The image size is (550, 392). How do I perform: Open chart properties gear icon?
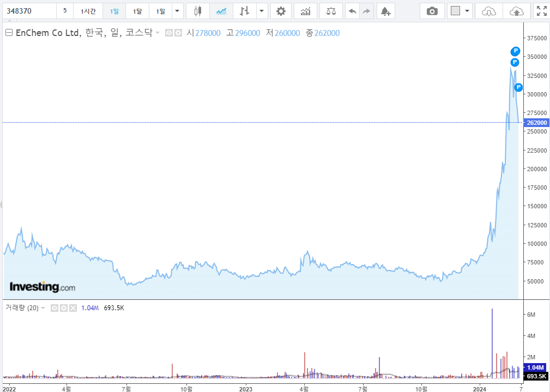point(281,11)
